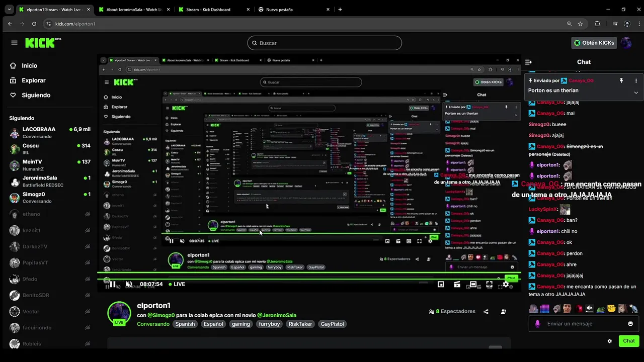The image size is (644, 362).
Task: Click share icon beside Espectadores
Action: pos(486,312)
